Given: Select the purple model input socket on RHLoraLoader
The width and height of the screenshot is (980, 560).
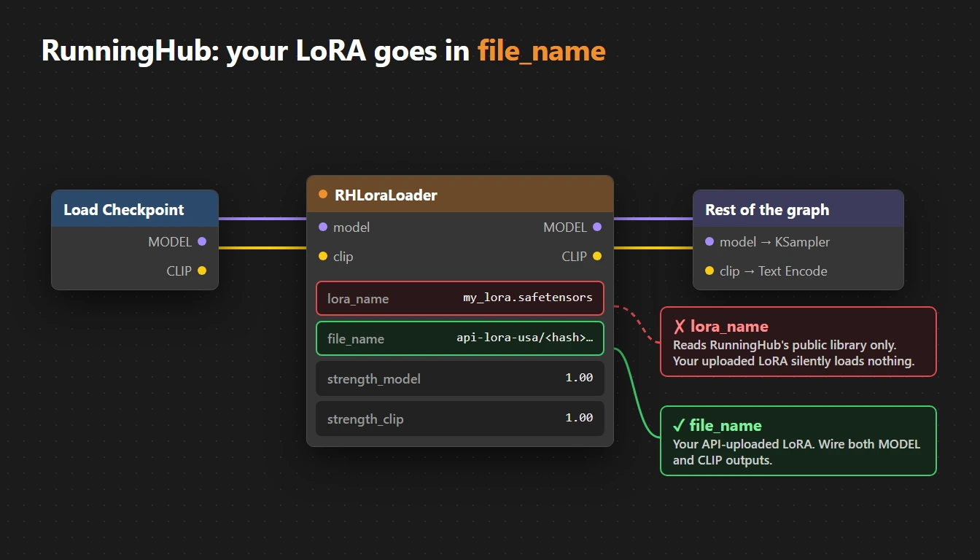Looking at the screenshot, I should [323, 227].
